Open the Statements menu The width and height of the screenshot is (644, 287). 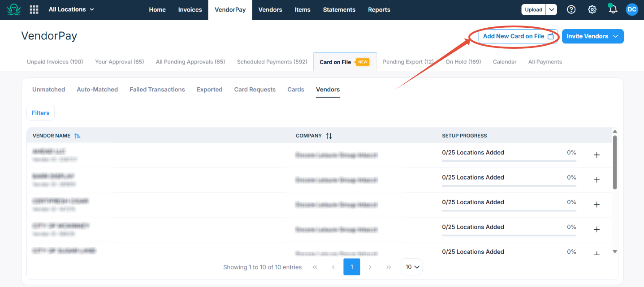(x=339, y=9)
